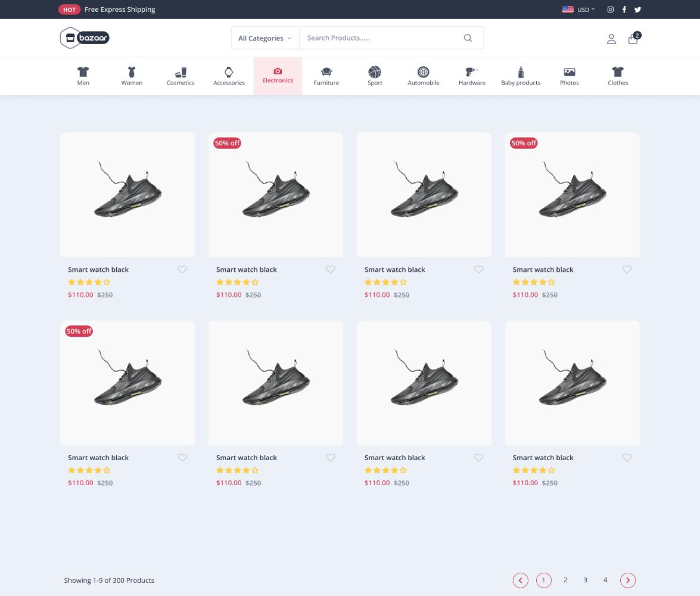Switch to the Furniture category

[326, 76]
